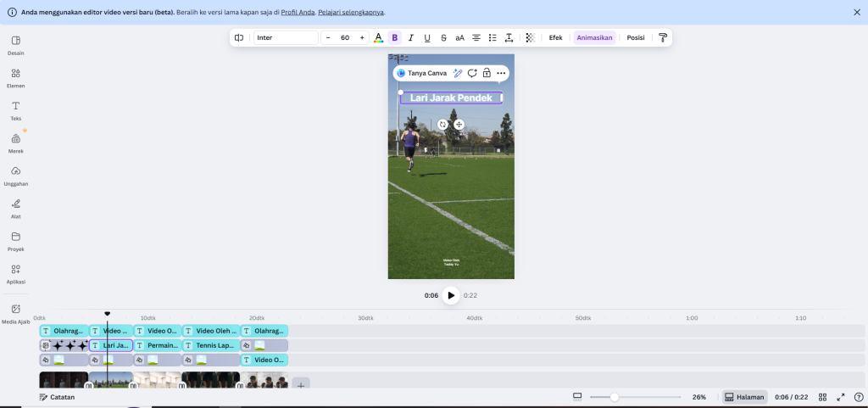868x408 pixels.
Task: Open the Unggahan uploads panel
Action: pyautogui.click(x=15, y=176)
